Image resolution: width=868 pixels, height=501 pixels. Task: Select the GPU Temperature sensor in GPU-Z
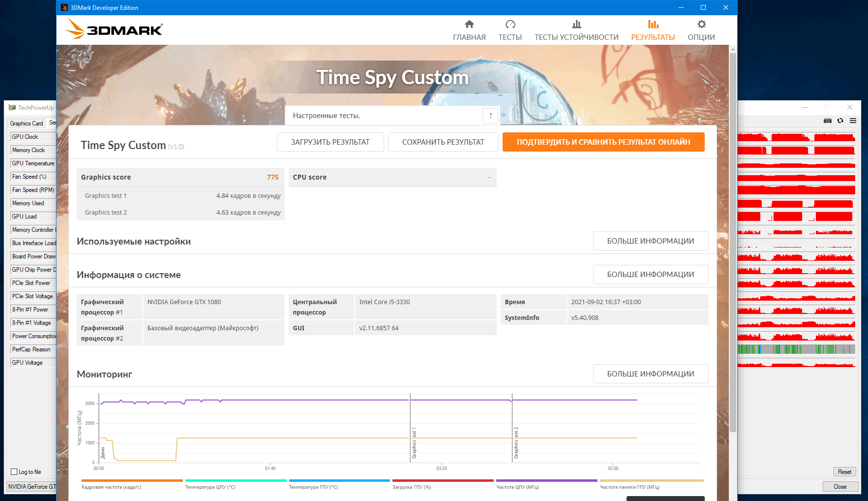33,163
